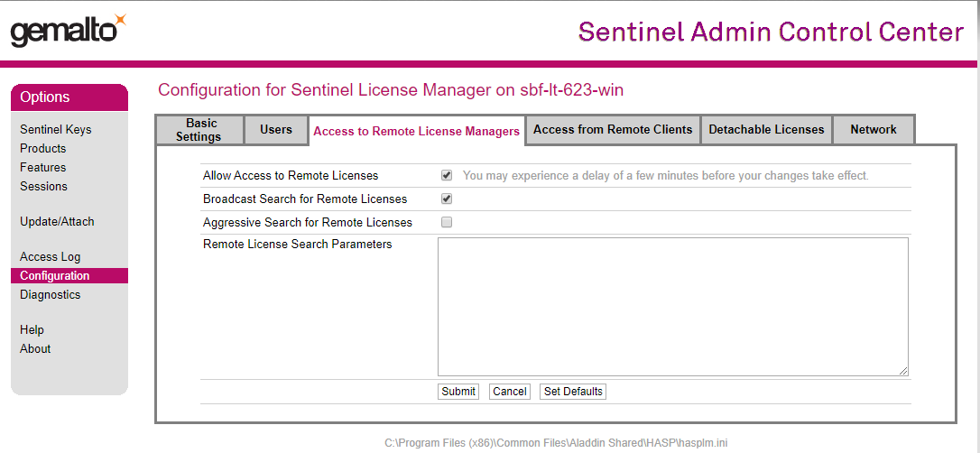Click inside Remote License Search Parameters box
This screenshot has width=980, height=453.
[x=672, y=306]
